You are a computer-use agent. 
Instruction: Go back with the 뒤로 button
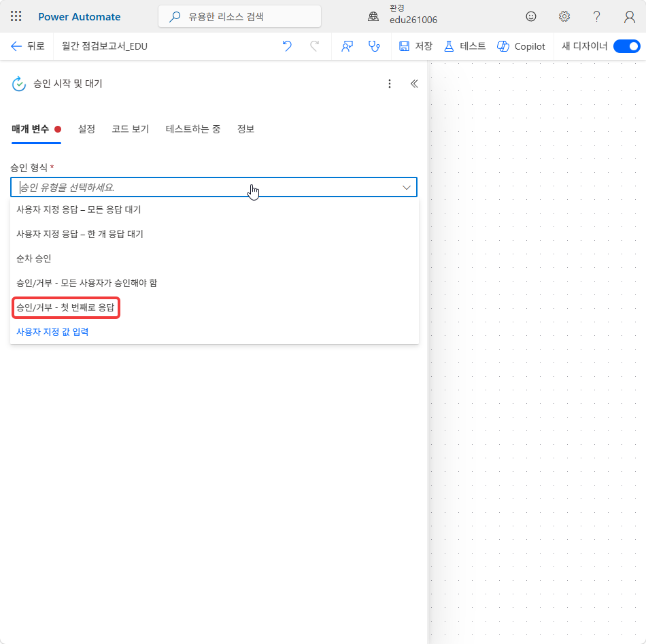tap(28, 46)
